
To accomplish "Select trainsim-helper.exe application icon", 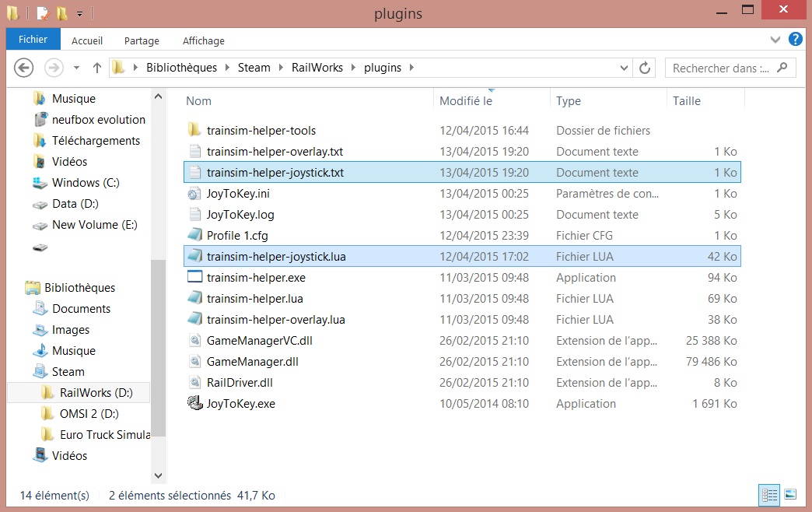I will click(x=194, y=277).
